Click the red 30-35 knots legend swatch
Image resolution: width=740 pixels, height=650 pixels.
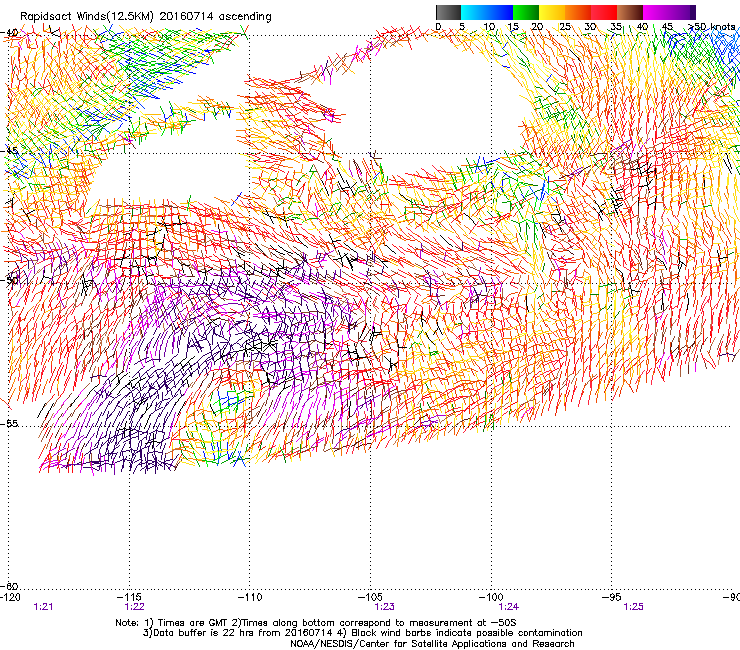click(x=604, y=12)
